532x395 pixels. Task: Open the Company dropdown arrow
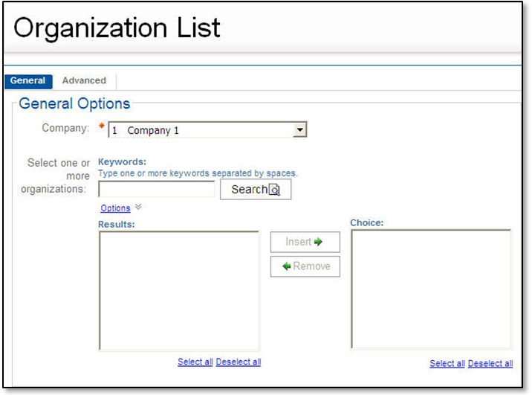[x=299, y=130]
